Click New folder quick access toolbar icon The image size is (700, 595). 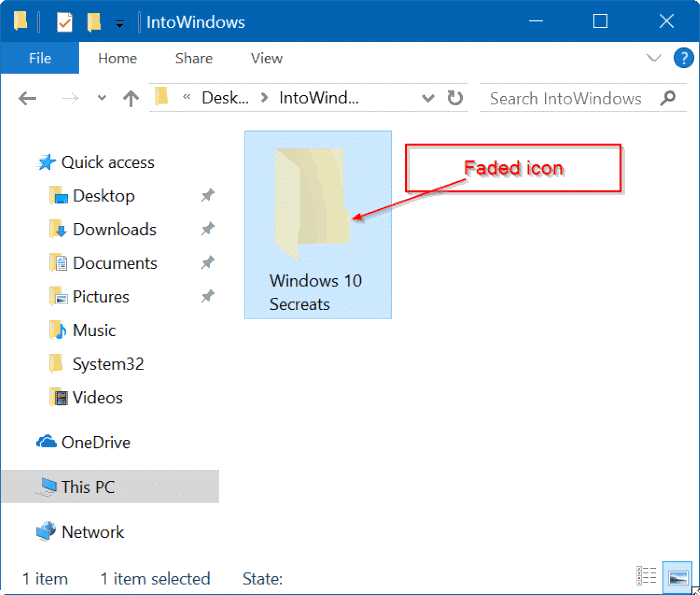click(x=94, y=21)
